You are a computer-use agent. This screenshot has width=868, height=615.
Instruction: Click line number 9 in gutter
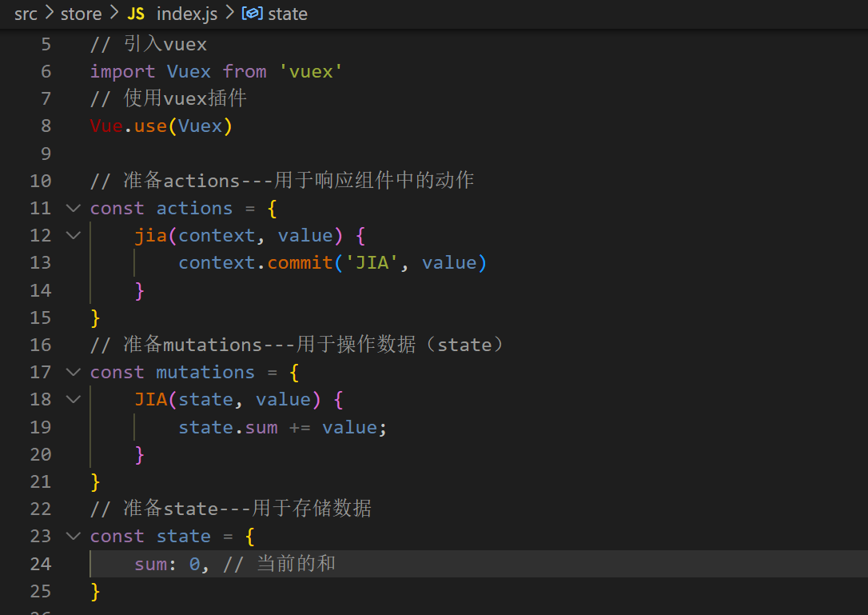(x=46, y=154)
